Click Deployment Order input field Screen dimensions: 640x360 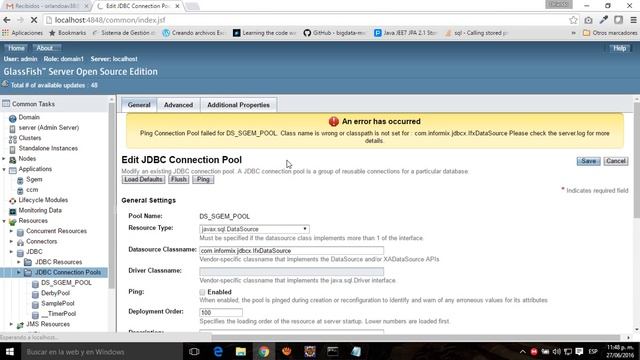click(x=221, y=312)
